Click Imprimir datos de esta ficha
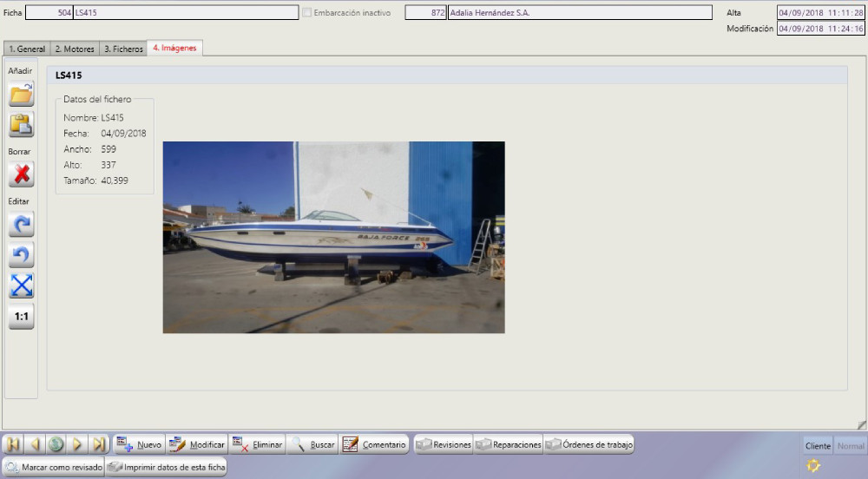868x479 pixels. 166,468
